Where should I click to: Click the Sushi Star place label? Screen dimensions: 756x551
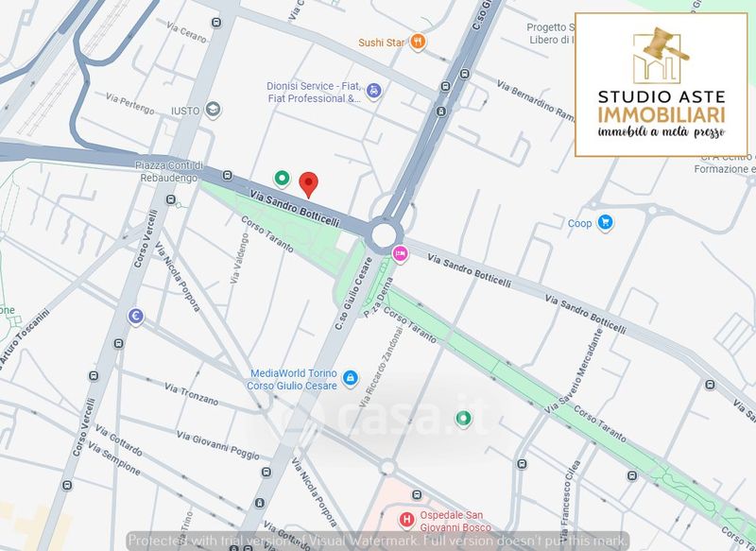[381, 43]
